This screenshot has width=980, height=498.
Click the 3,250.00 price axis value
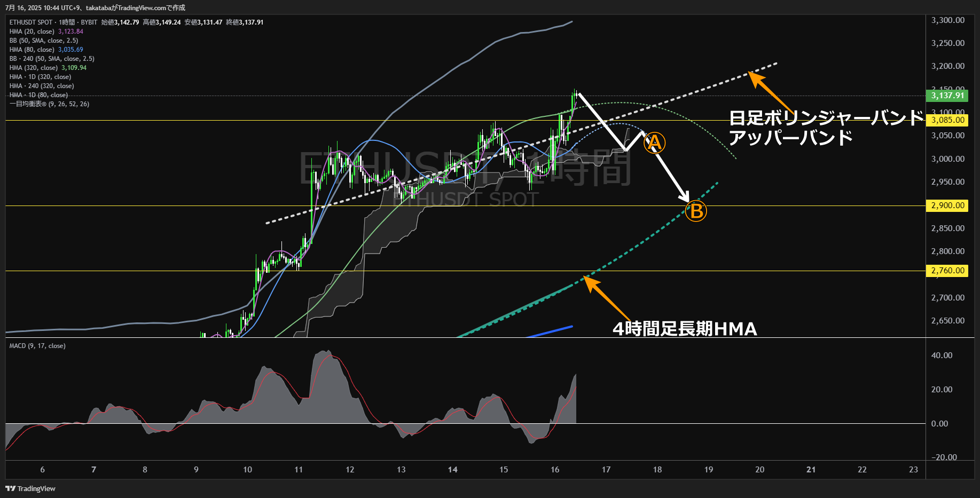coord(948,43)
